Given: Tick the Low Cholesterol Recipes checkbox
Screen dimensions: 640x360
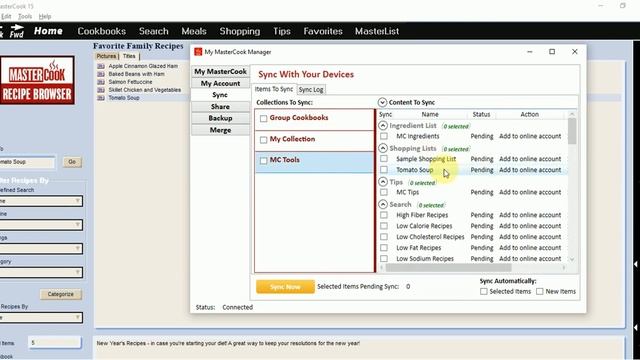Looking at the screenshot, I should [384, 237].
